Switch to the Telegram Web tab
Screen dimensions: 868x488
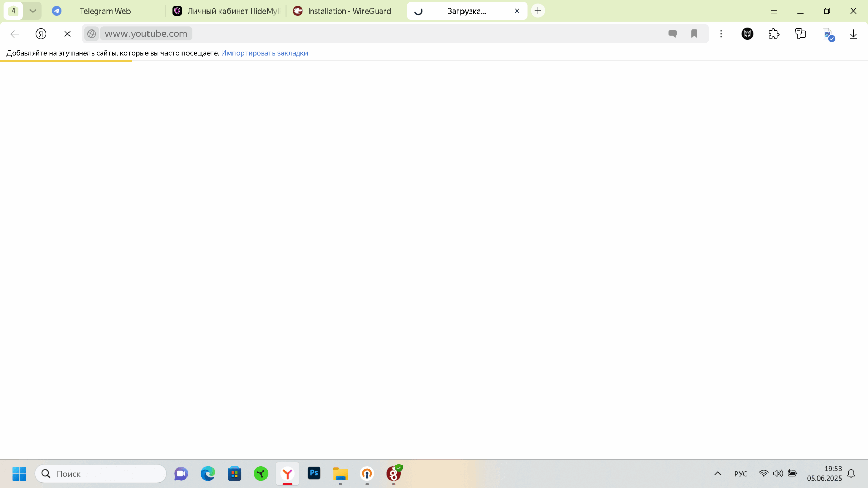pos(105,11)
